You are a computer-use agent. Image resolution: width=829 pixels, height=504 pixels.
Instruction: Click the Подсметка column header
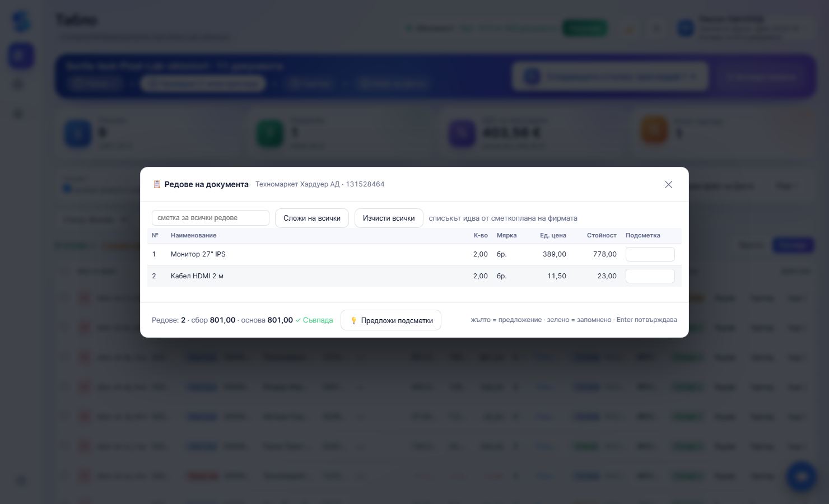pos(642,235)
